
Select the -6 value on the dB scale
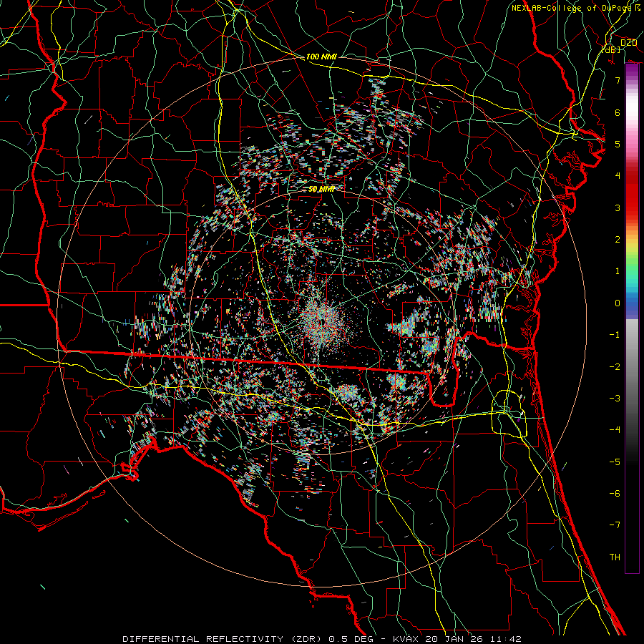point(615,493)
